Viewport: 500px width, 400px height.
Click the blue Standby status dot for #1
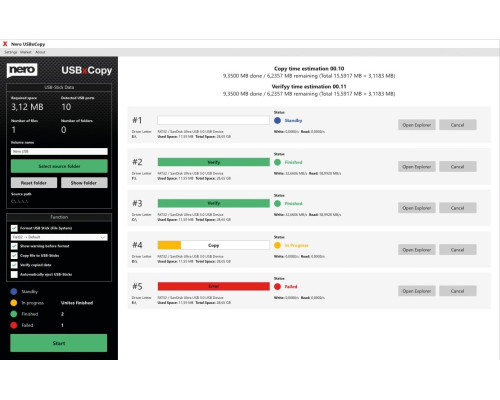coord(277,120)
